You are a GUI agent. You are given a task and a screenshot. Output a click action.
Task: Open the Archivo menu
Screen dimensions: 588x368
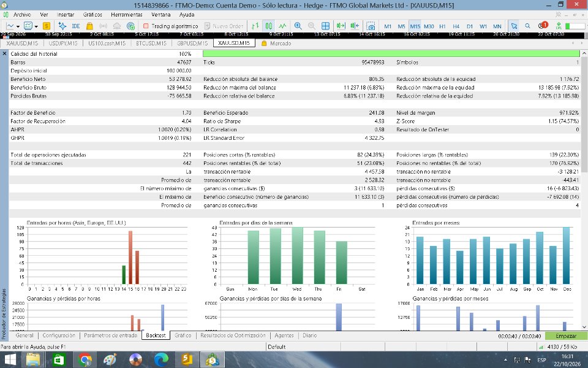22,15
